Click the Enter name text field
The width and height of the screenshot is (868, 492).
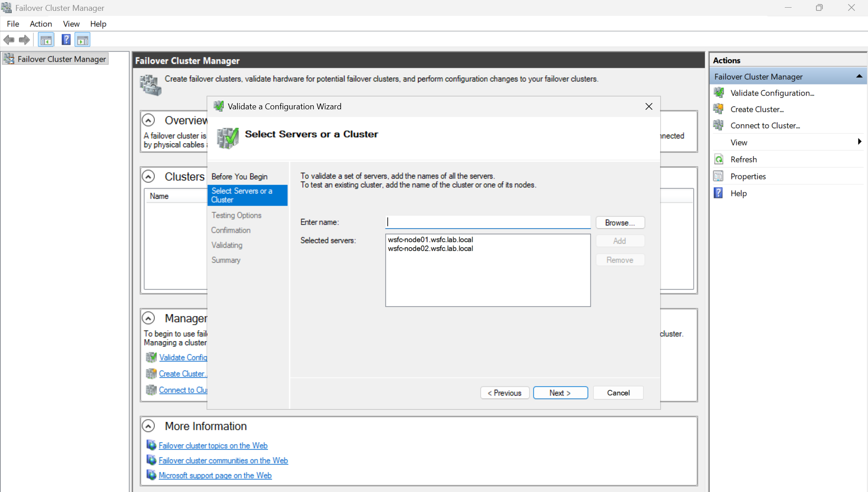[488, 222]
